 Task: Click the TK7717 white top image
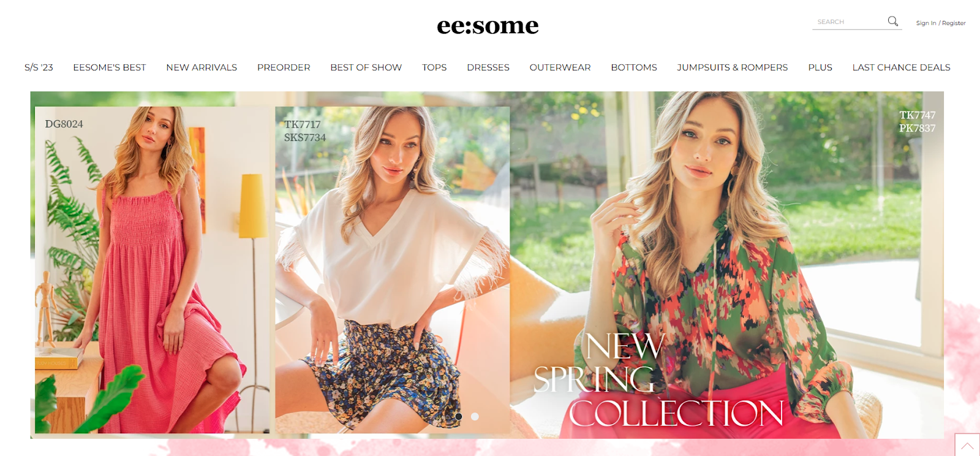pos(392,270)
